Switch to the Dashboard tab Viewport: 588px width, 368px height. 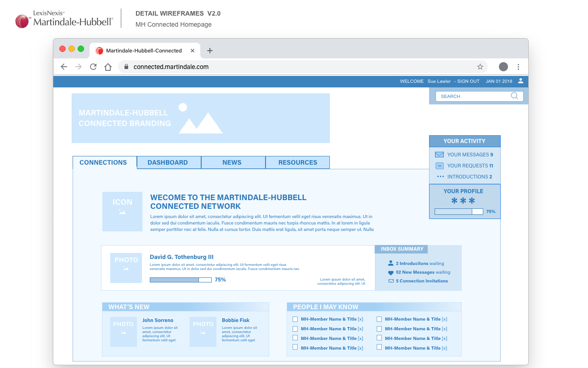coord(168,162)
